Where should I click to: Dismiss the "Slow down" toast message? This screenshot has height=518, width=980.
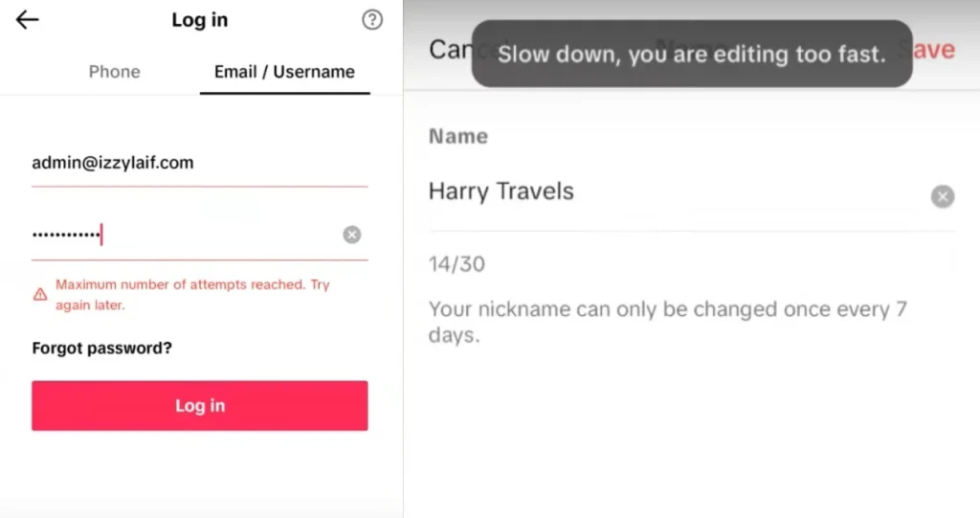point(692,54)
